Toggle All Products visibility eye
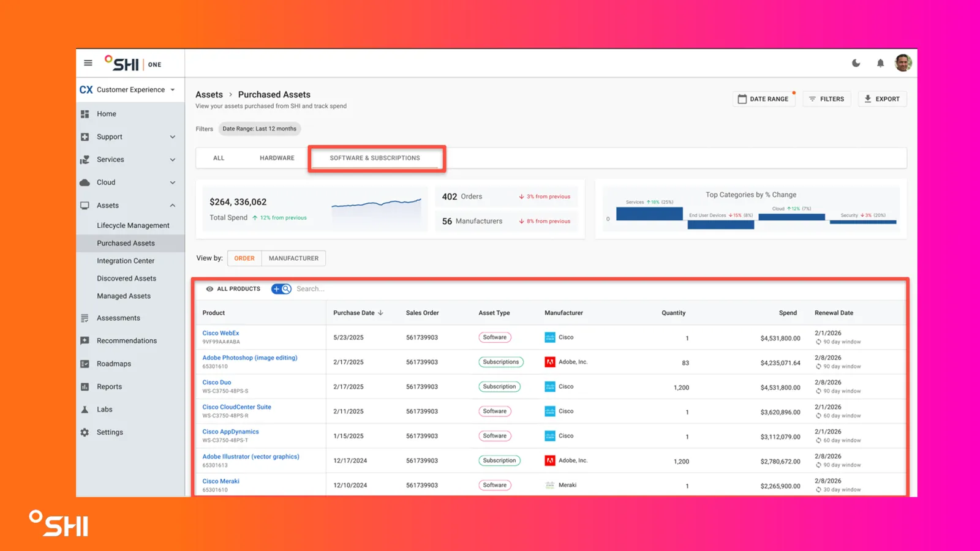The image size is (980, 551). pos(209,289)
